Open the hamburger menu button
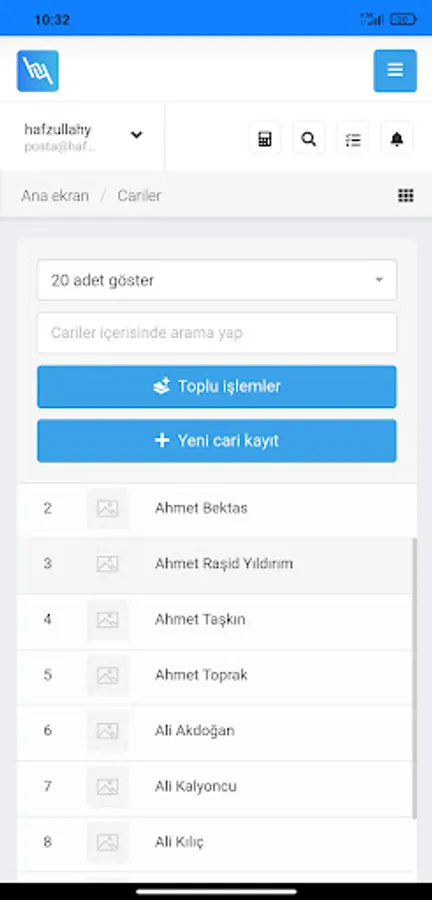This screenshot has height=900, width=432. click(x=395, y=71)
